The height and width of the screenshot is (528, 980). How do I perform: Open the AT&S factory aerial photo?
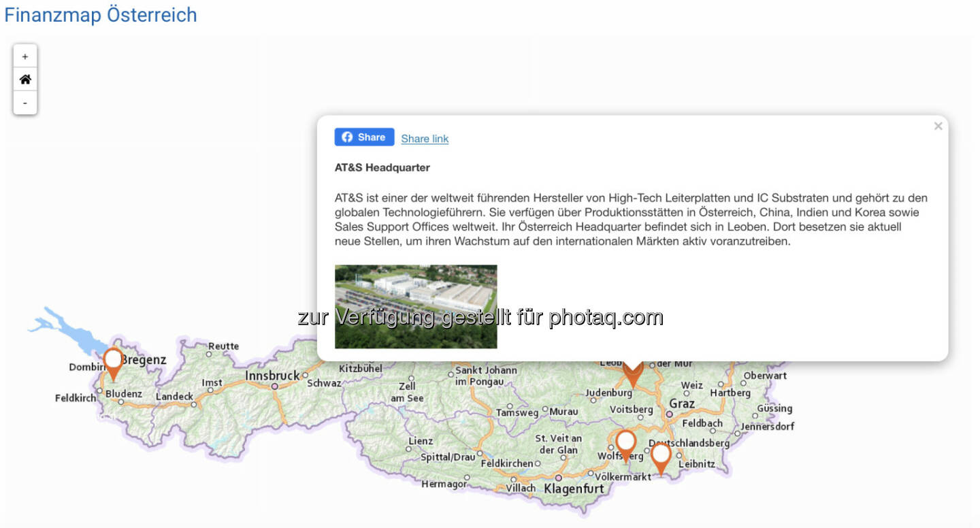(416, 306)
